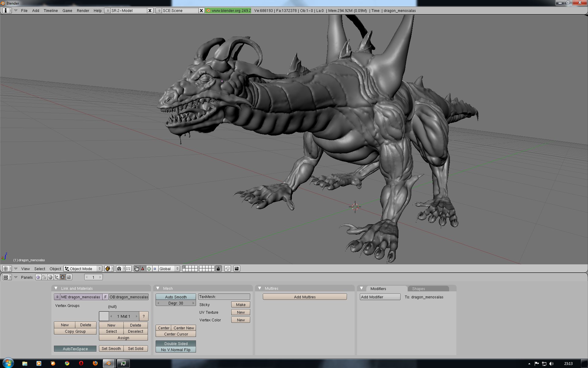Collapse the Multires panel triangle
Viewport: 588px width, 368px height.
click(x=260, y=288)
